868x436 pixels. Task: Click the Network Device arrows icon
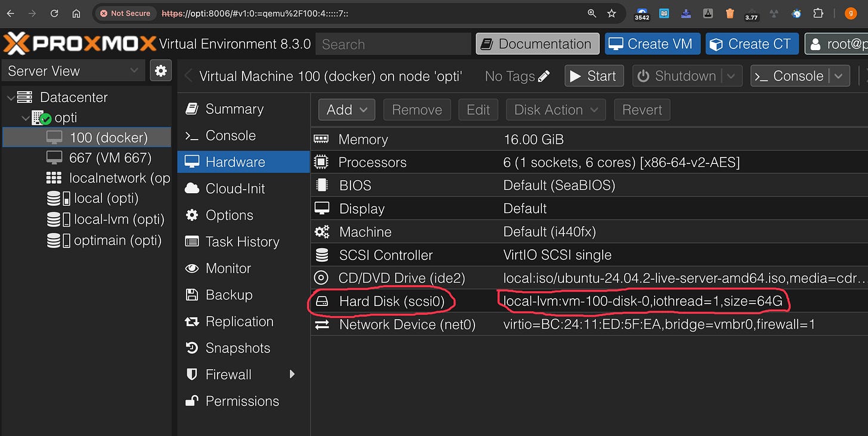point(321,324)
